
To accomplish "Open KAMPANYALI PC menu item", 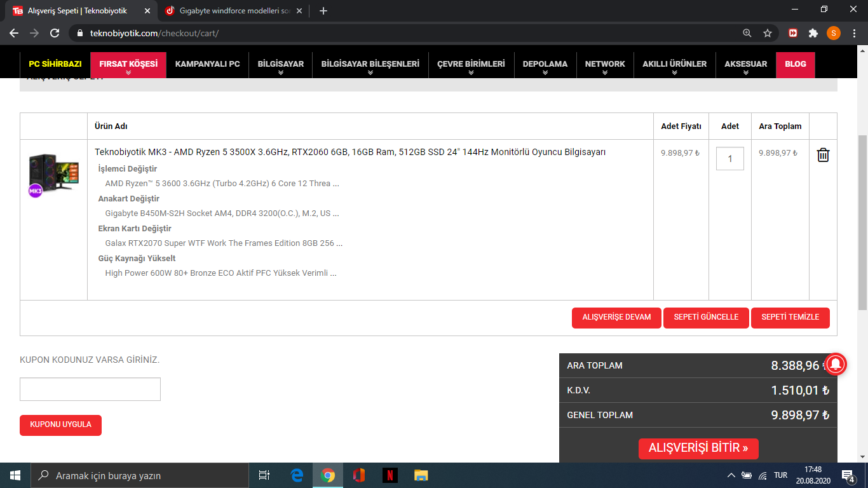I will point(208,64).
